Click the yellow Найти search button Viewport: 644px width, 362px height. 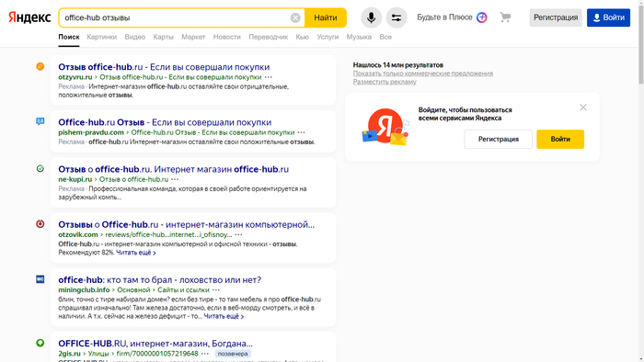coord(326,17)
